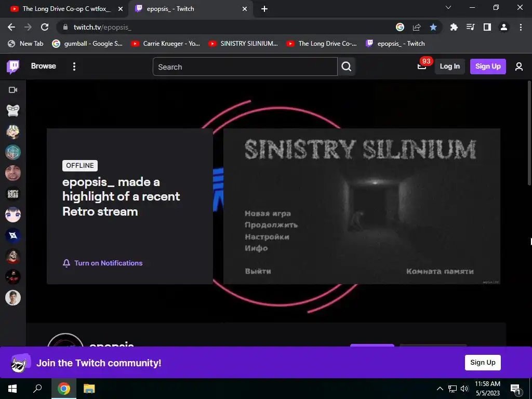
Task: Click the page vertical scrollbar
Action: (529, 133)
